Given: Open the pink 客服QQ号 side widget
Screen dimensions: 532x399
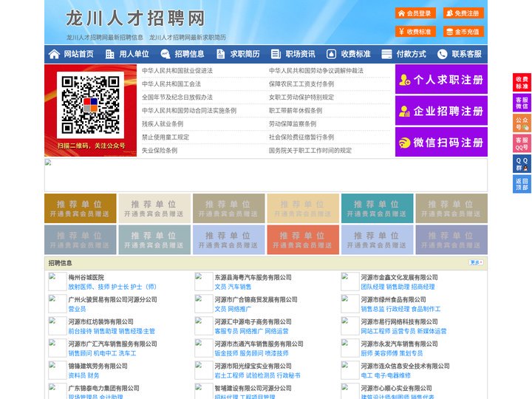Looking at the screenshot, I should point(522,143).
